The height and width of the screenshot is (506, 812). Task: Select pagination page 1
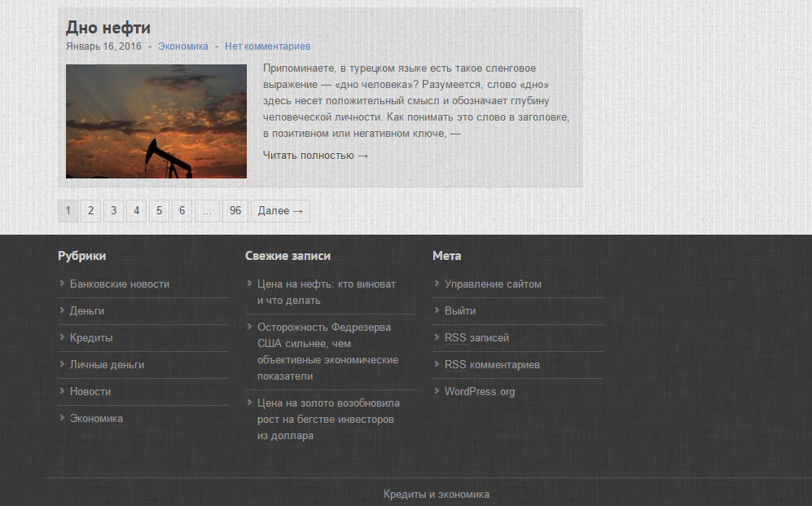point(68,211)
